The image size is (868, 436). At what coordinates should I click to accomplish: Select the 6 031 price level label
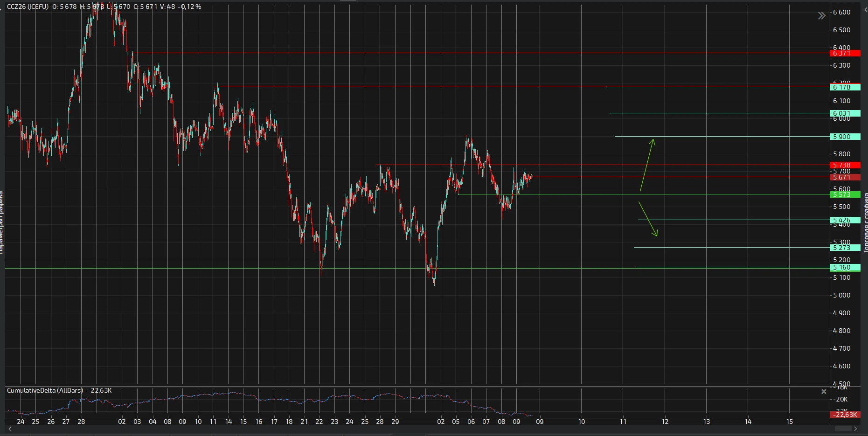(x=846, y=113)
